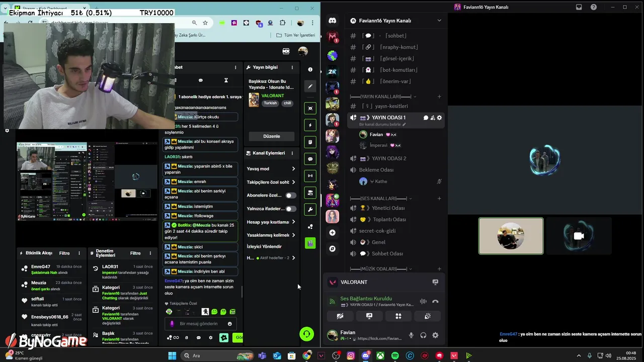Open Chrome bookmarks folder Tüm Yer İşaretleri
This screenshot has height=362, width=644.
[296, 35]
